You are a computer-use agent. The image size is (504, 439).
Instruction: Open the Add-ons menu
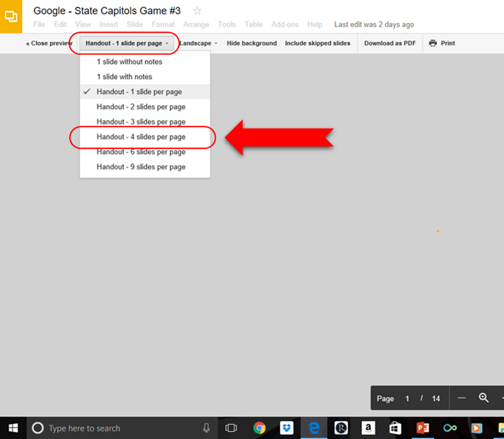pyautogui.click(x=285, y=25)
